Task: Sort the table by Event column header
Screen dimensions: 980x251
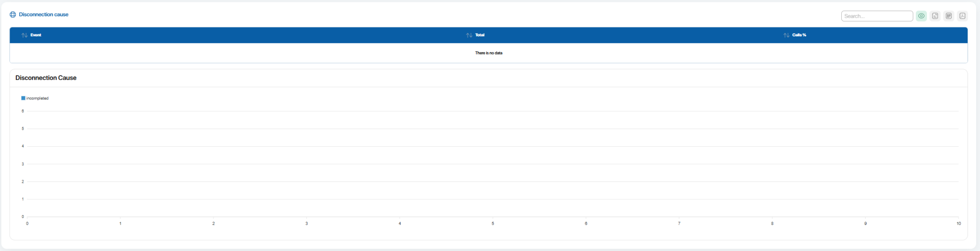Action: pyautogui.click(x=36, y=35)
